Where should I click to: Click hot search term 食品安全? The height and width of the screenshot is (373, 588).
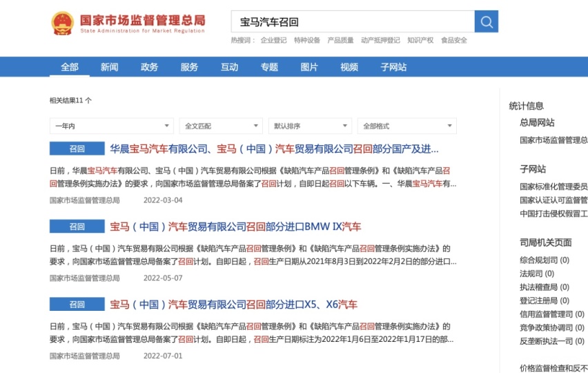453,40
